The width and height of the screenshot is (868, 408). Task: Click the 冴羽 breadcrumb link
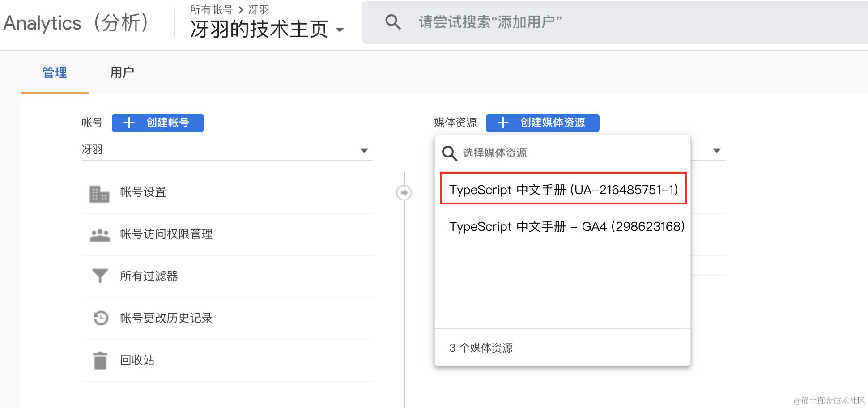pos(259,9)
